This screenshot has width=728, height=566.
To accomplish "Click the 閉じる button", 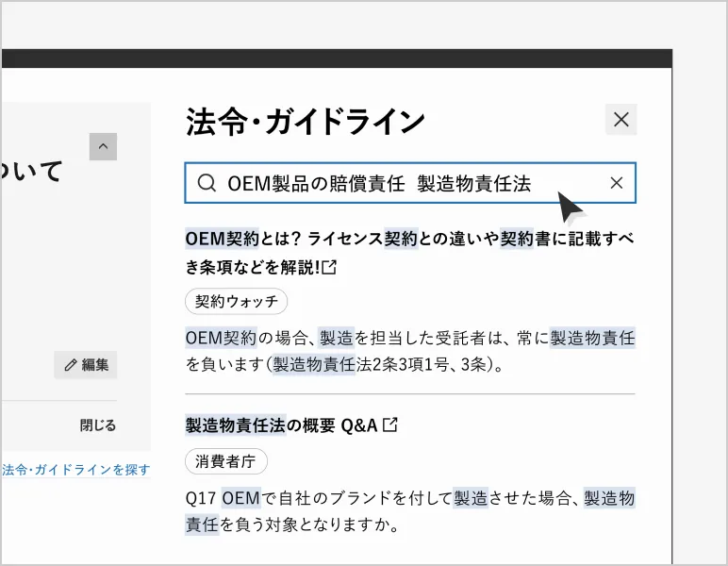I will 98,424.
